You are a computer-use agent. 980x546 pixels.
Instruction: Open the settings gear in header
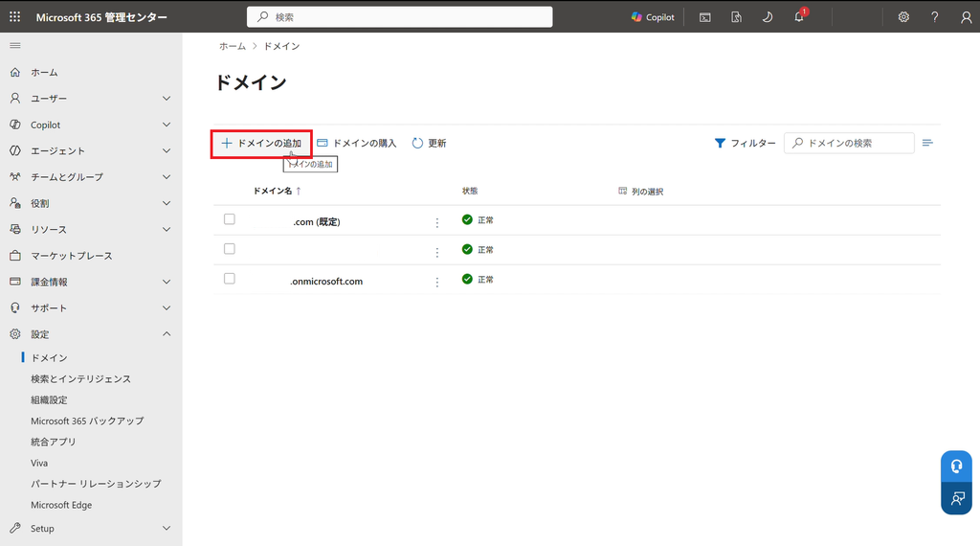click(903, 17)
